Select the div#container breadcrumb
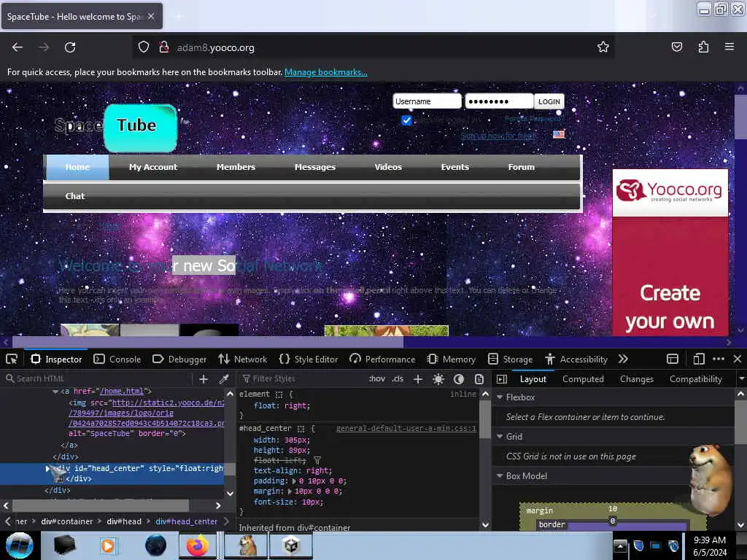The width and height of the screenshot is (747, 560). pyautogui.click(x=66, y=521)
